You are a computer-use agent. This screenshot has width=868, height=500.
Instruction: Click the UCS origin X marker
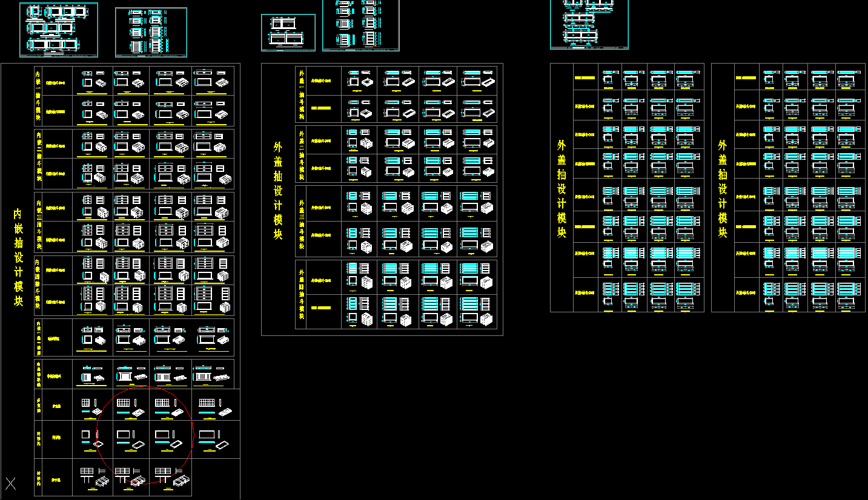(11, 483)
